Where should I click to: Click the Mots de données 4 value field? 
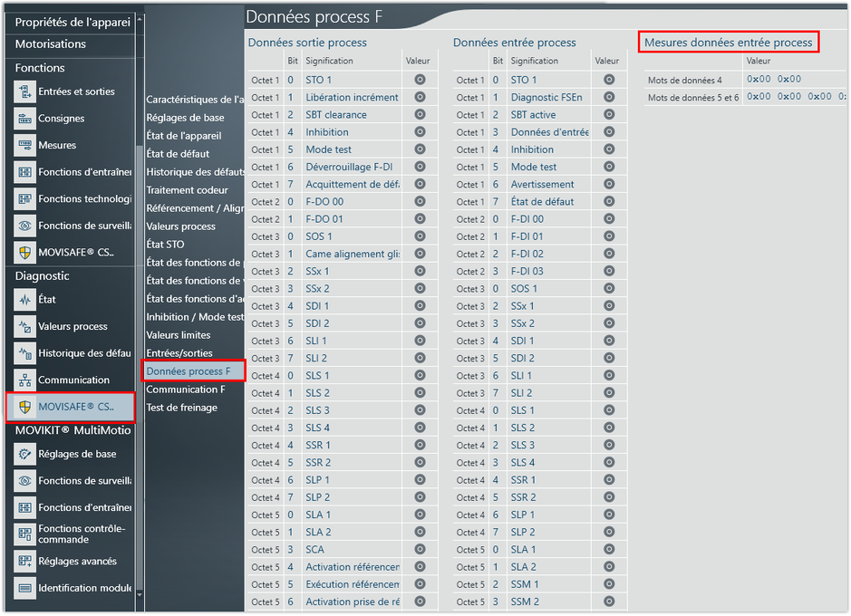click(x=774, y=80)
